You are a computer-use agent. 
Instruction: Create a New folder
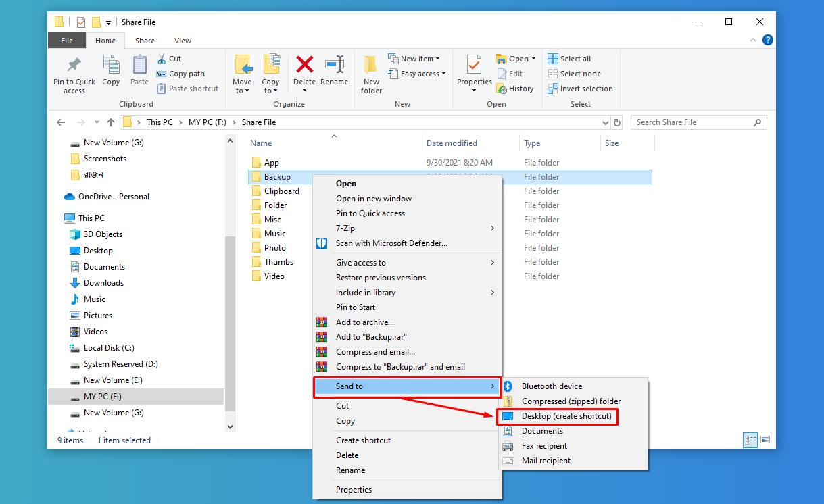370,71
